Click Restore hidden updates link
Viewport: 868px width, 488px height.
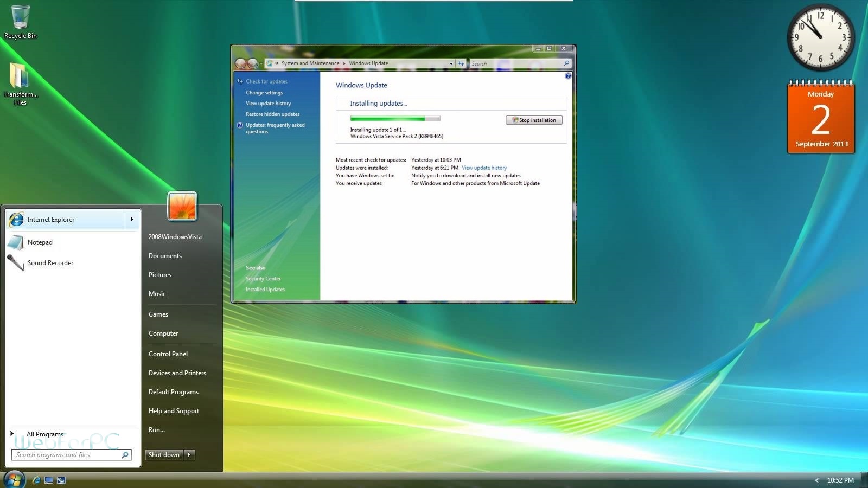coord(273,114)
